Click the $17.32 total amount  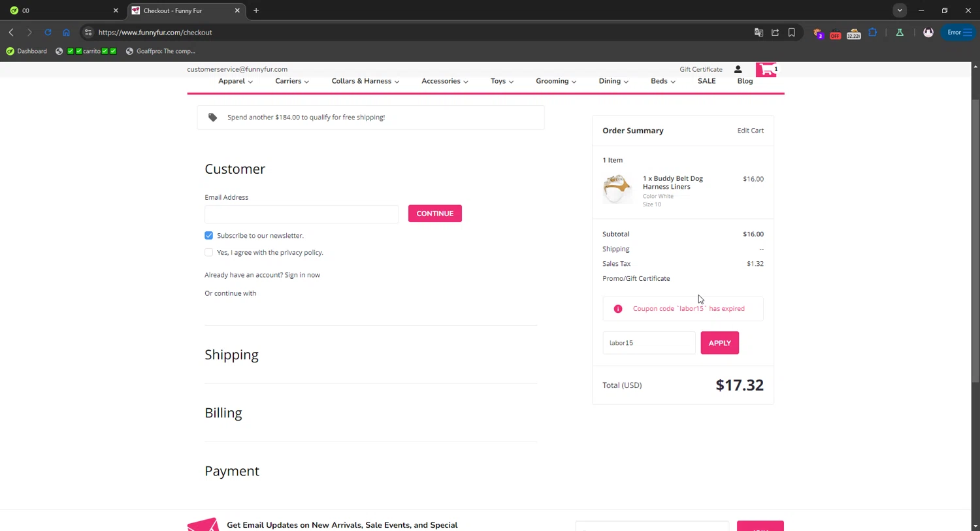pos(740,385)
